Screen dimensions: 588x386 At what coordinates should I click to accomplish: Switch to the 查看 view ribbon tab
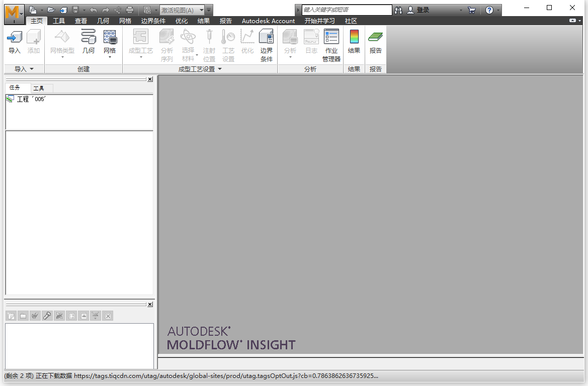click(x=81, y=21)
